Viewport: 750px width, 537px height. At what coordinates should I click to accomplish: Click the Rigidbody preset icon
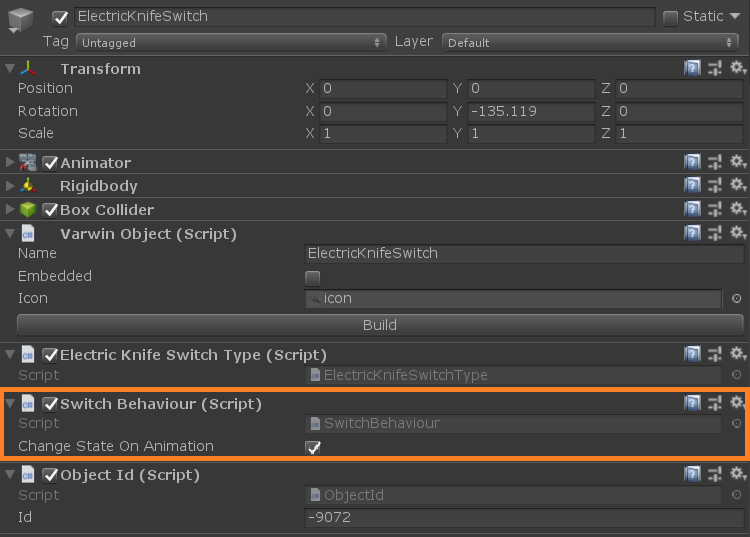coord(715,186)
